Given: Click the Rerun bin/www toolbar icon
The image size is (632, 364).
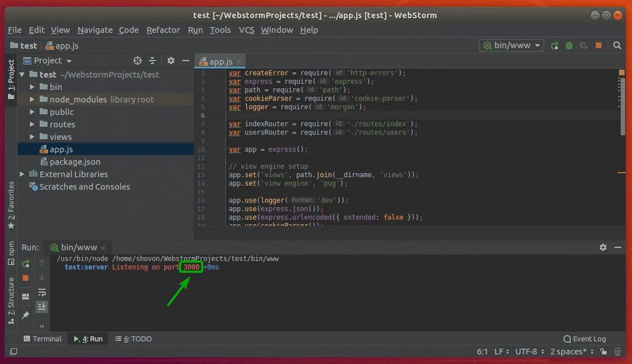Looking at the screenshot, I should pos(554,45).
